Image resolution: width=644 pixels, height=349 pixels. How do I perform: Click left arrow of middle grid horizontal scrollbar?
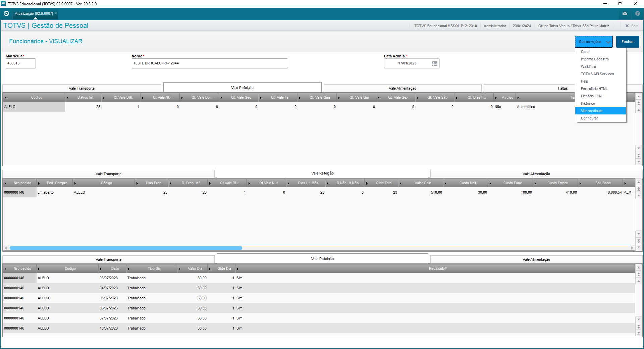pyautogui.click(x=6, y=248)
